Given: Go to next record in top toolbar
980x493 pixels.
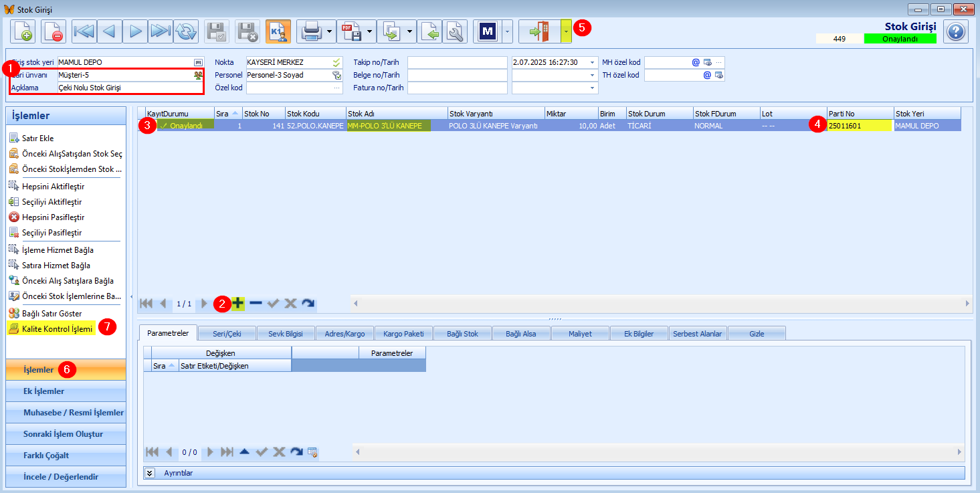Looking at the screenshot, I should (x=135, y=31).
